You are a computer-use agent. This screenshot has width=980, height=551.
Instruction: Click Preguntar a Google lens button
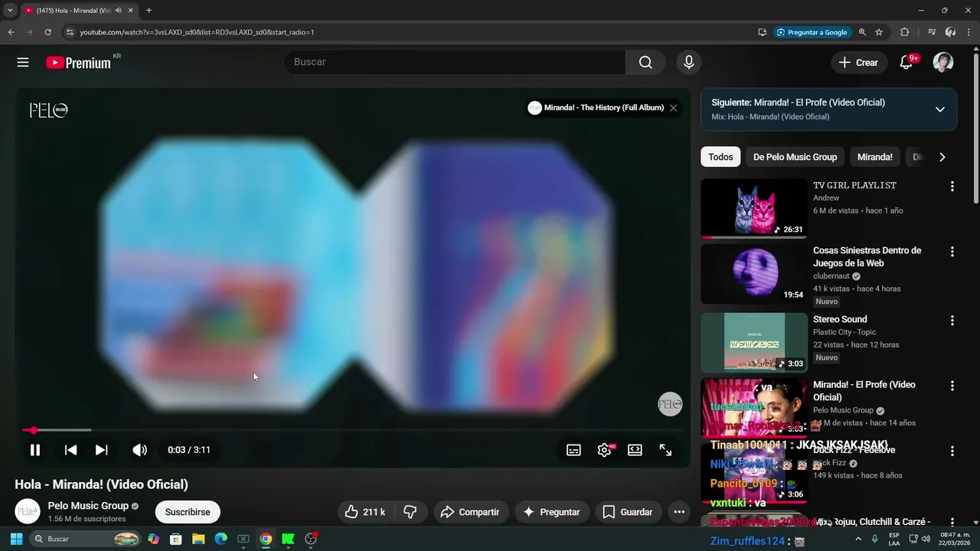(812, 32)
